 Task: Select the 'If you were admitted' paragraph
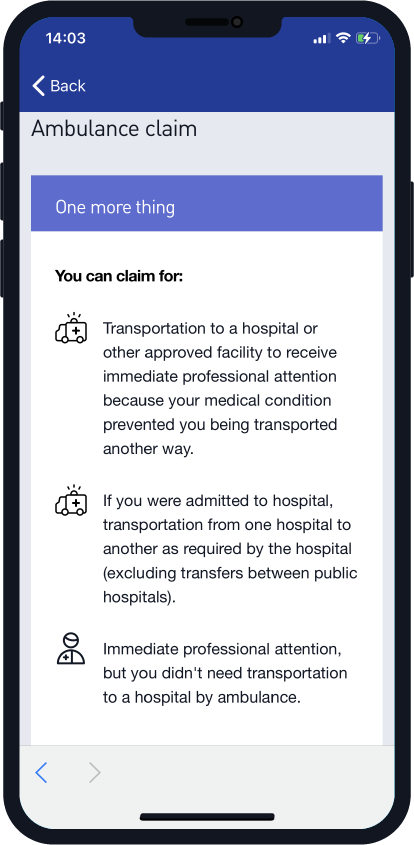[230, 549]
